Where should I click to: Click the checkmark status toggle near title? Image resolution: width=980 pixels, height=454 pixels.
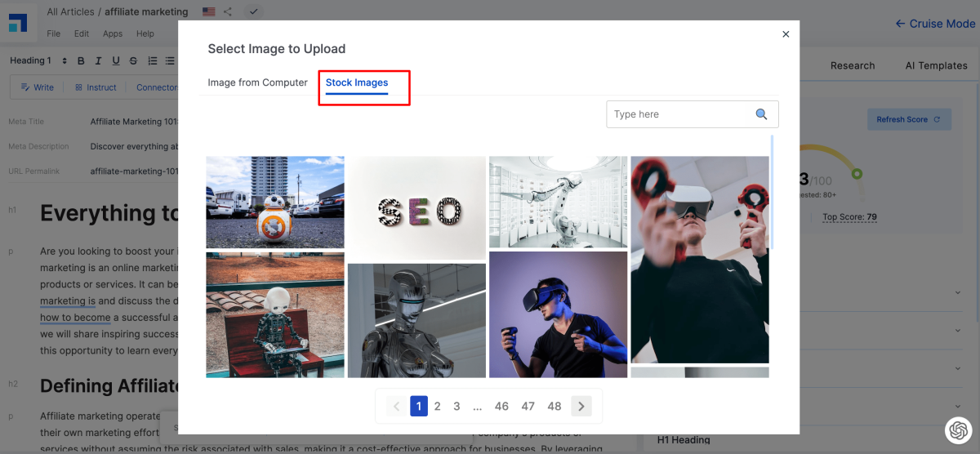[x=253, y=11]
